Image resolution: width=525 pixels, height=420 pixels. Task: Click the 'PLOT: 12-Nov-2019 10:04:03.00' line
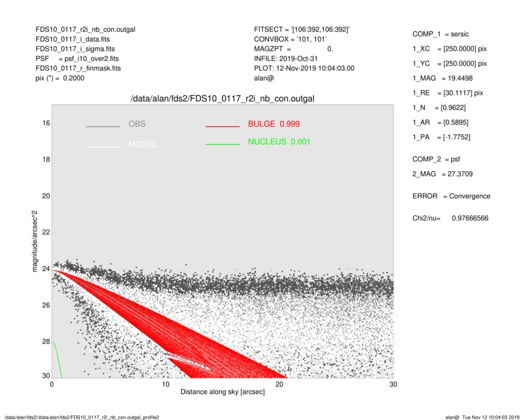click(x=304, y=68)
